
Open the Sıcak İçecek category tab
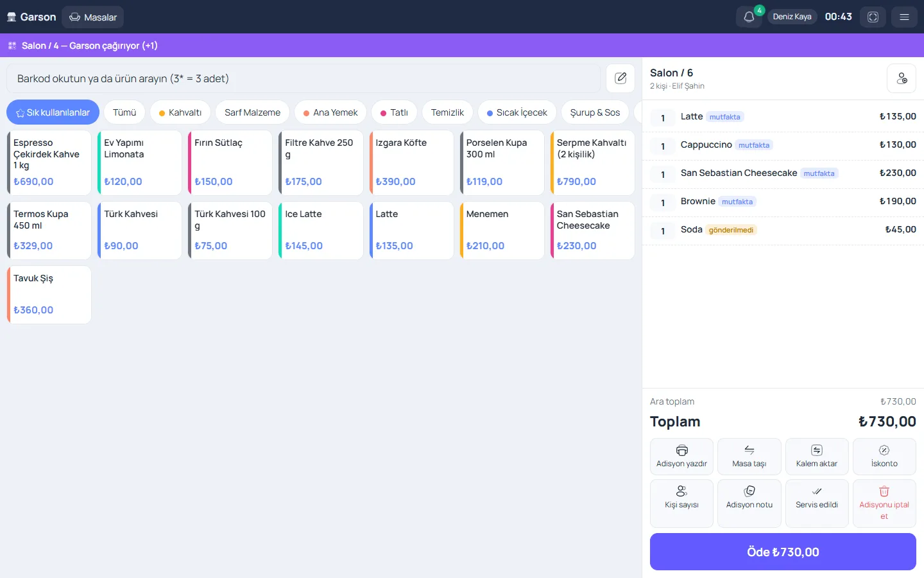tap(517, 112)
